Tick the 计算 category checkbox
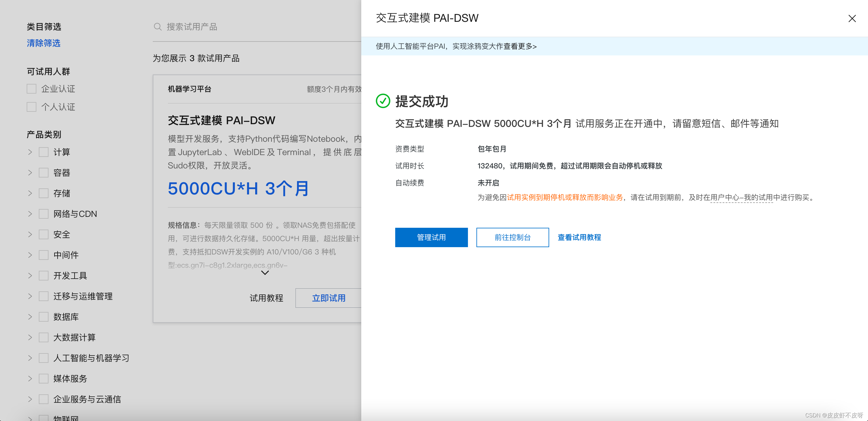868x421 pixels. [43, 152]
